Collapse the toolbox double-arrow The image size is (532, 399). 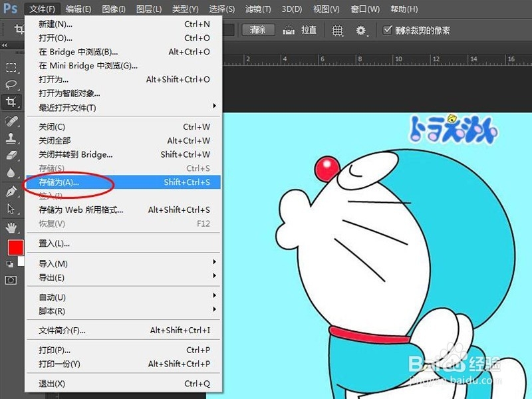5,45
